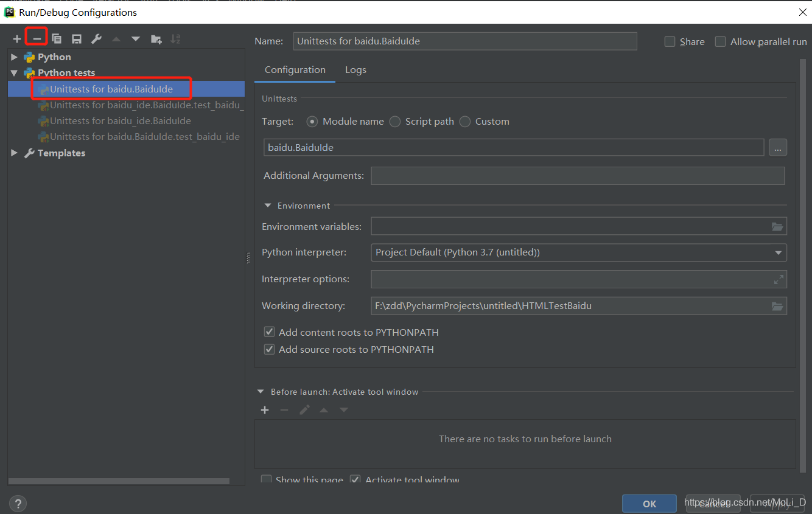Screen dimensions: 812x514
Task: Switch to the Logs tab
Action: [355, 70]
